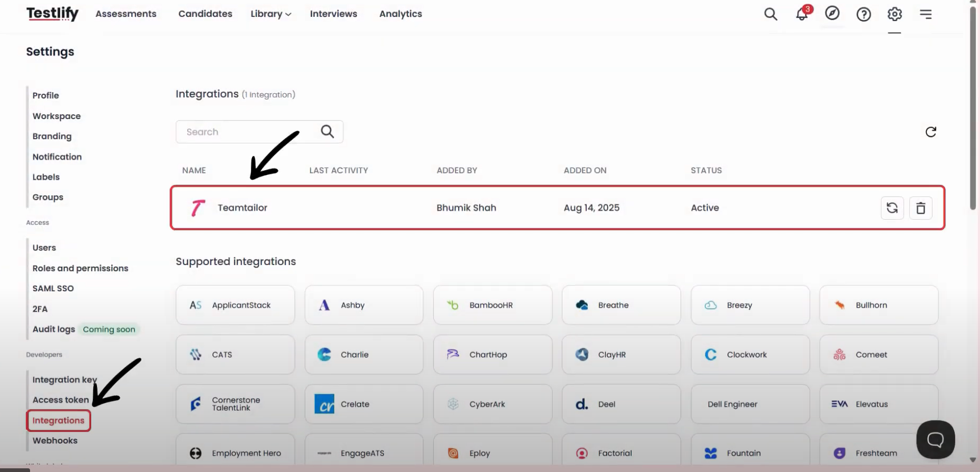The width and height of the screenshot is (980, 472).
Task: Open 2FA settings
Action: pyautogui.click(x=40, y=309)
